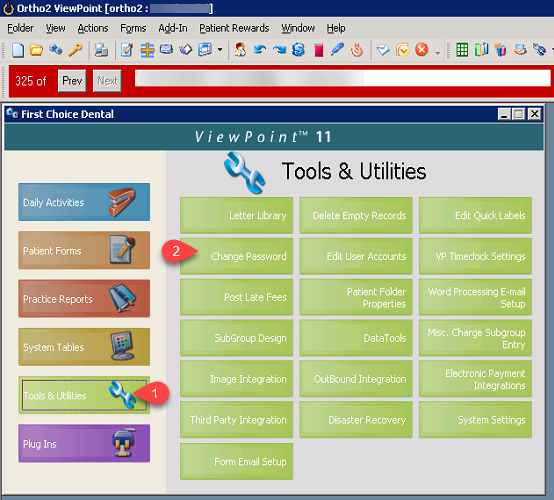Click the Prev record button
Screen dimensions: 554x500
pos(72,81)
